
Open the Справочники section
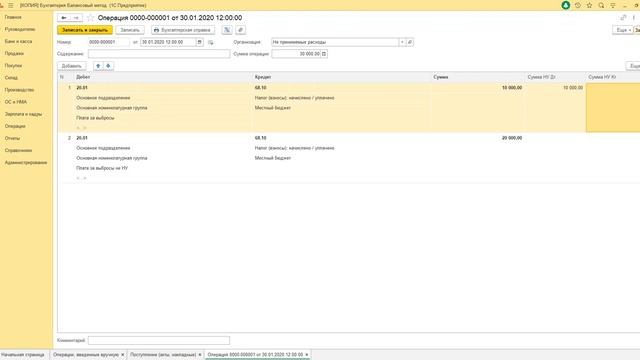18,150
